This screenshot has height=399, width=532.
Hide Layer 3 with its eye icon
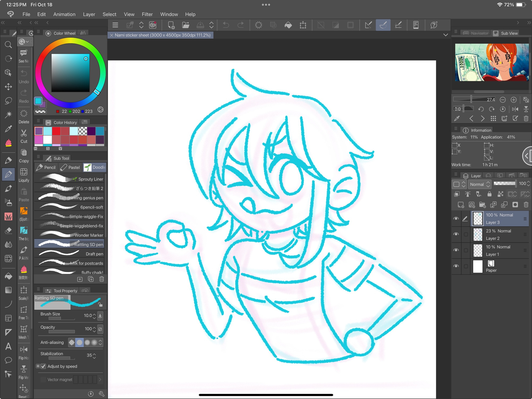pyautogui.click(x=456, y=219)
